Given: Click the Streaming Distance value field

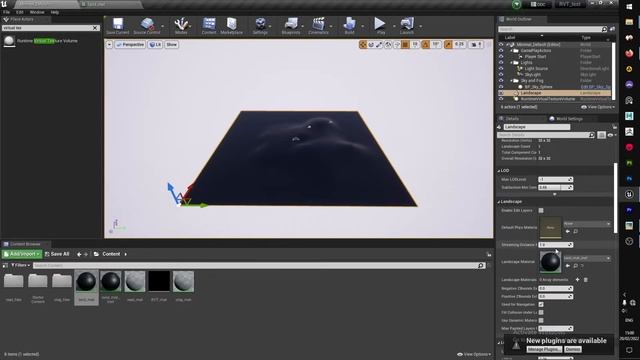Looking at the screenshot, I should (556, 245).
